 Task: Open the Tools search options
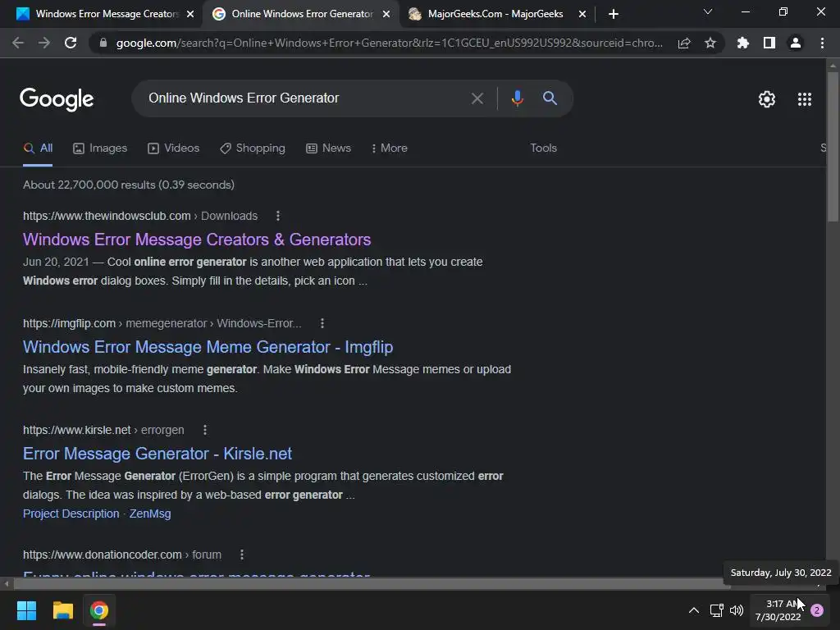pyautogui.click(x=543, y=148)
